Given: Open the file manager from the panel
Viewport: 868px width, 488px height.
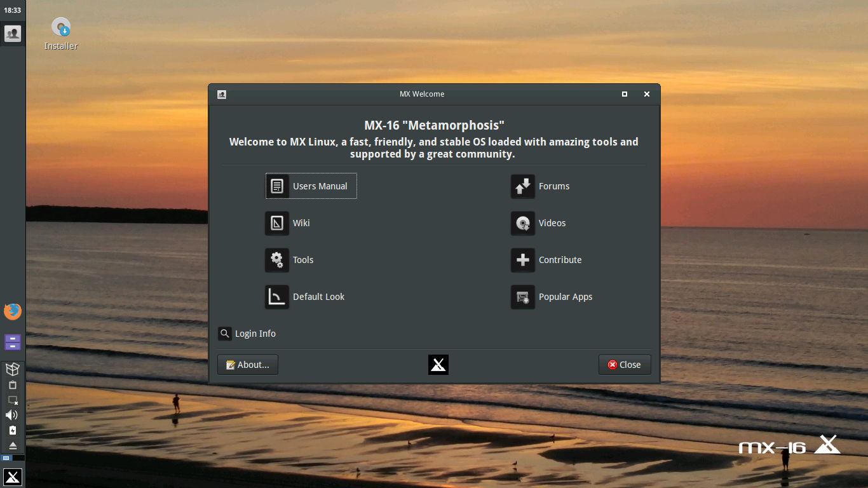Looking at the screenshot, I should pos(13,342).
